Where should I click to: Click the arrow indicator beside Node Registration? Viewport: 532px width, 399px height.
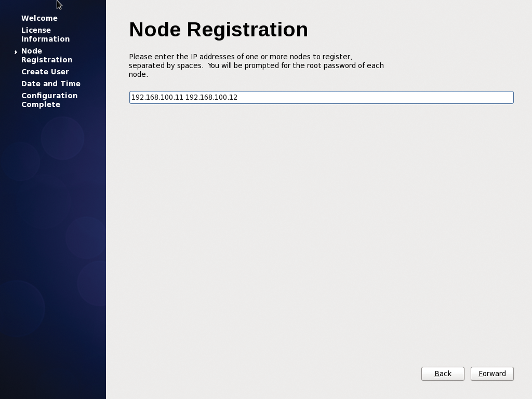click(x=16, y=52)
